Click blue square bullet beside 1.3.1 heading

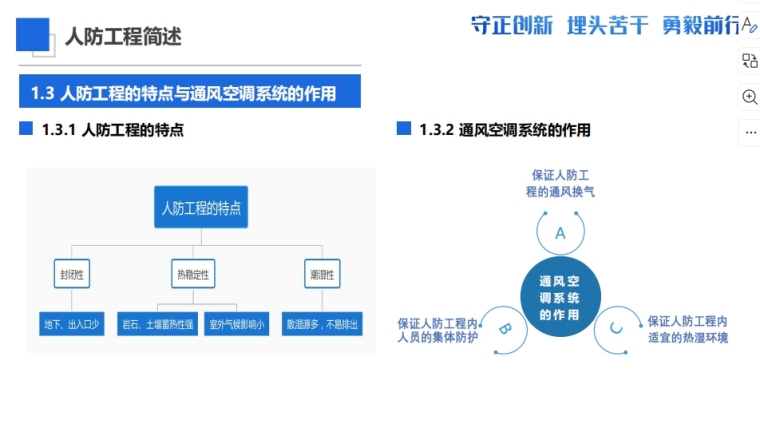pos(27,129)
